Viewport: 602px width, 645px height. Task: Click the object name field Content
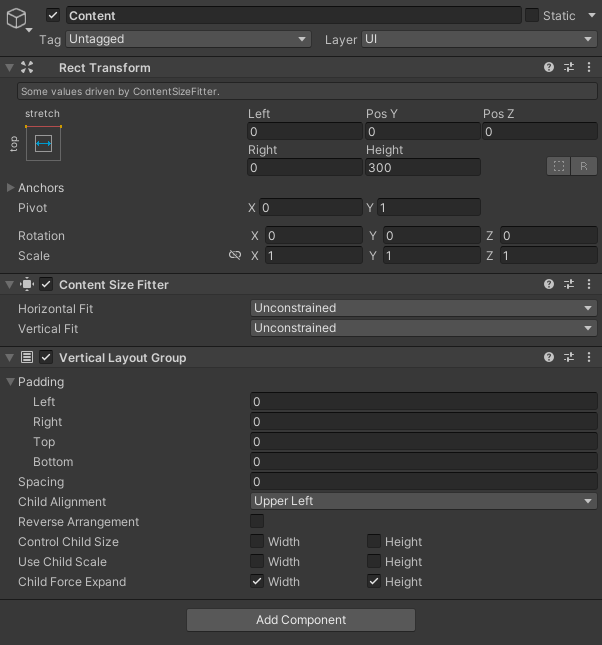click(293, 16)
